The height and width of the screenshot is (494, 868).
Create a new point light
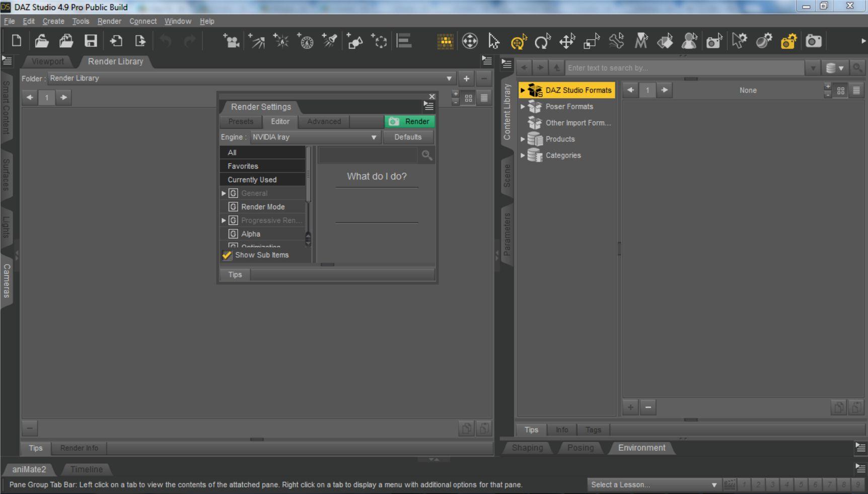[x=281, y=41]
